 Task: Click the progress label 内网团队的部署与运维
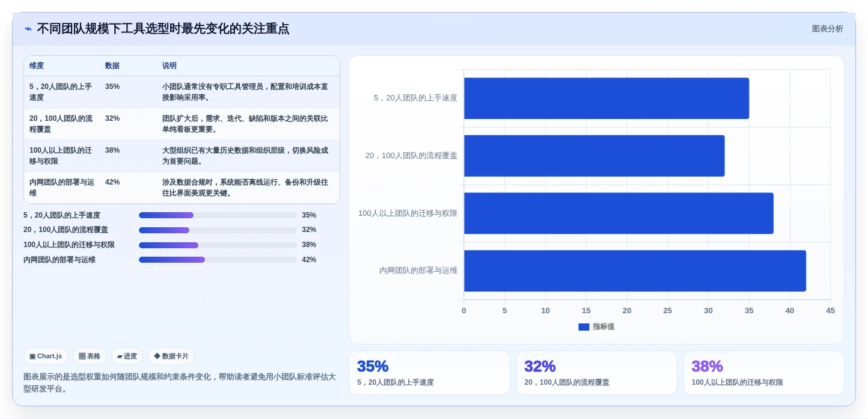[x=60, y=260]
